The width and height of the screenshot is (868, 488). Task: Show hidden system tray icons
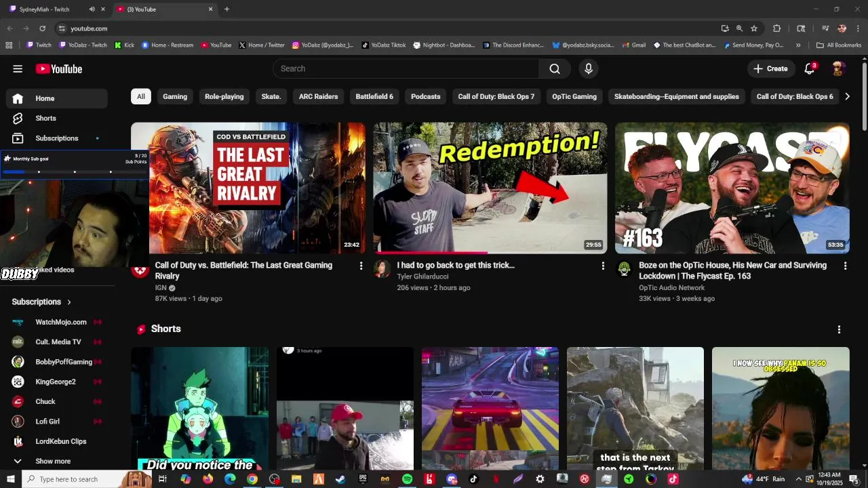799,479
